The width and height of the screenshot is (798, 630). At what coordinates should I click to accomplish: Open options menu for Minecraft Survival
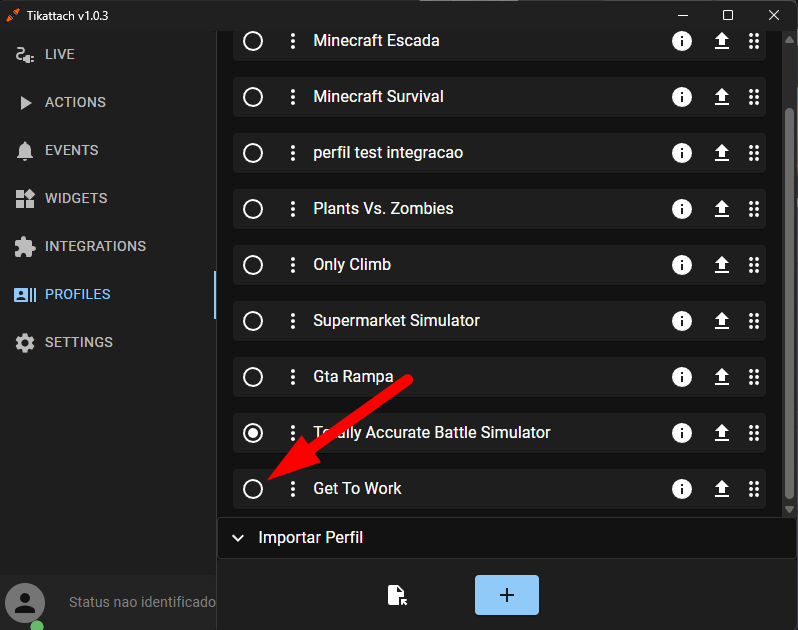point(293,97)
